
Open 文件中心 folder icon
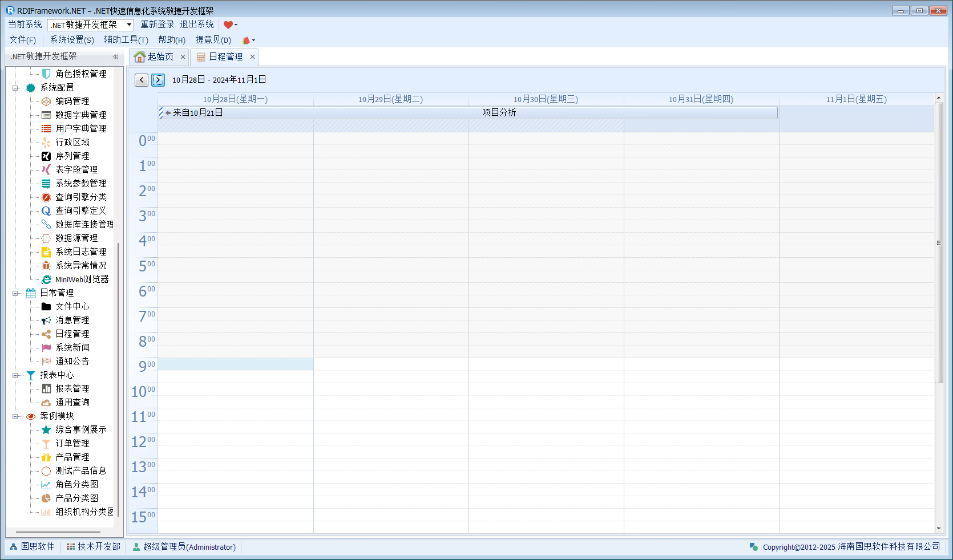46,307
